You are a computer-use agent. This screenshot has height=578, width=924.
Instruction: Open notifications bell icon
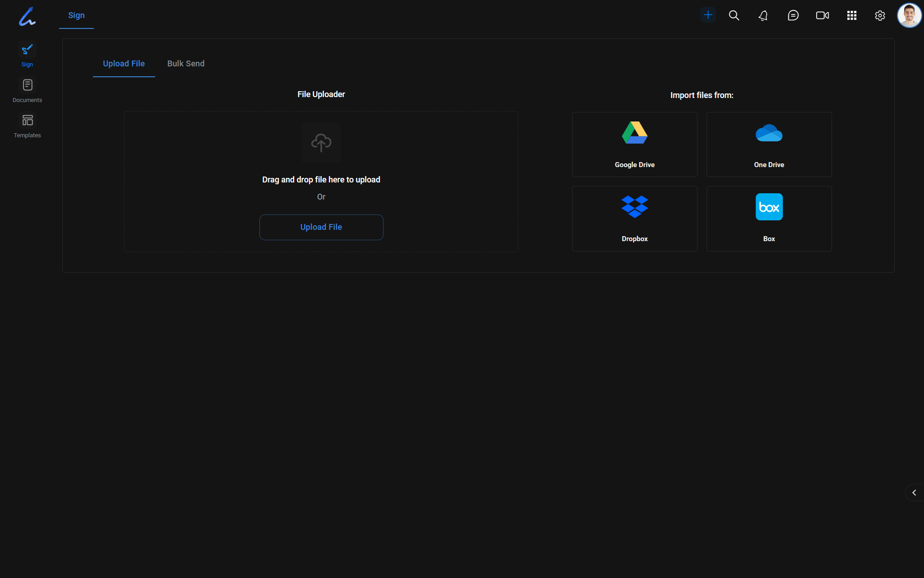(763, 15)
